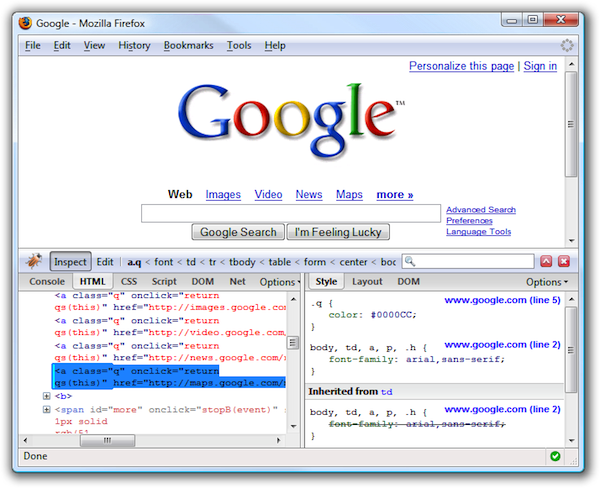Open Style panel Options dropdown
600x488 pixels.
click(547, 282)
